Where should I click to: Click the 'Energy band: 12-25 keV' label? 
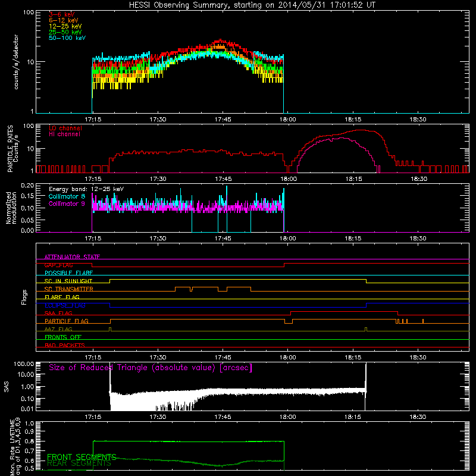[x=86, y=189]
